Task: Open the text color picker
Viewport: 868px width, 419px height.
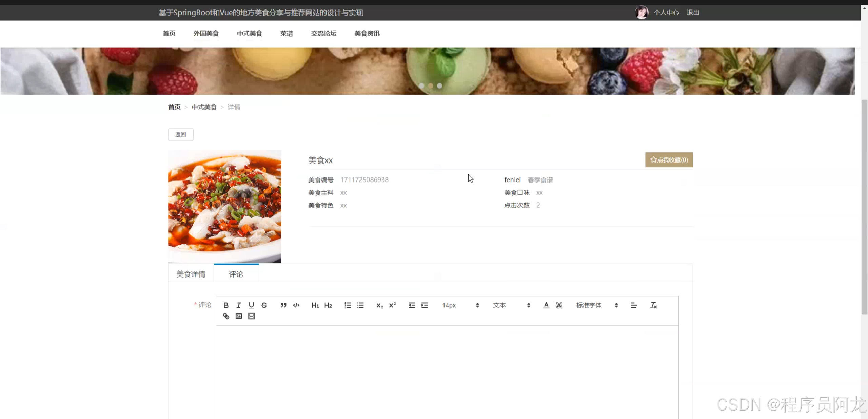Action: [x=546, y=305]
